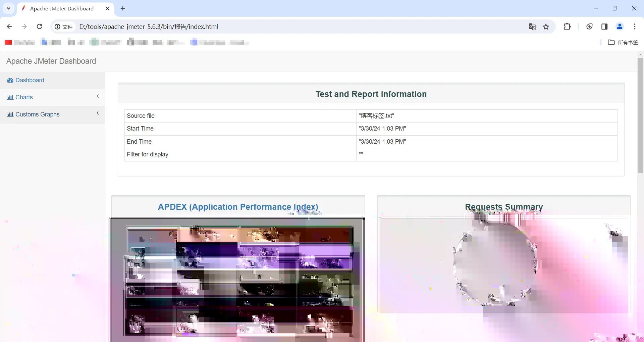This screenshot has height=342, width=644.
Task: Click the browser shield extension icon
Action: click(589, 27)
